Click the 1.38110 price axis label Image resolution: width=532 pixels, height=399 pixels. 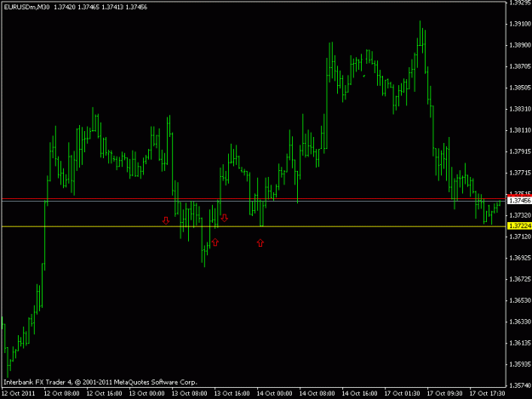point(520,130)
